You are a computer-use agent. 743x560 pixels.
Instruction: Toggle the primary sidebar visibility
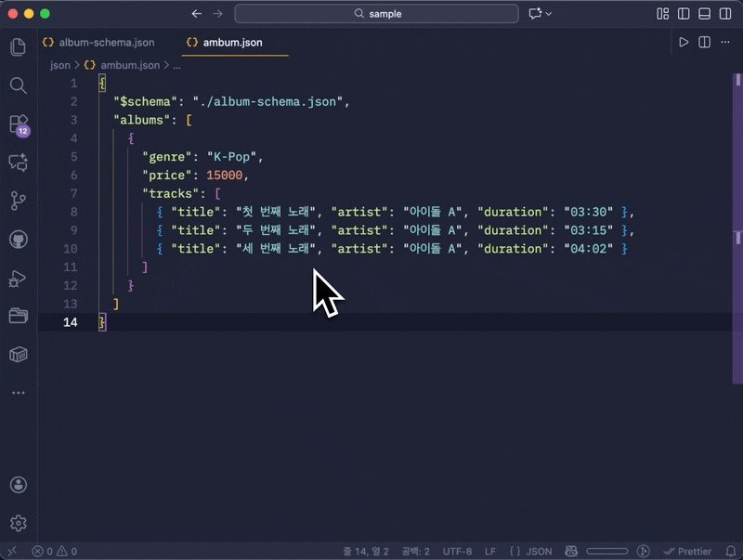click(684, 13)
